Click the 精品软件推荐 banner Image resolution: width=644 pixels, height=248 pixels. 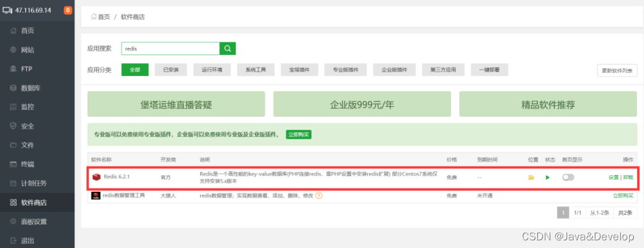pos(548,104)
